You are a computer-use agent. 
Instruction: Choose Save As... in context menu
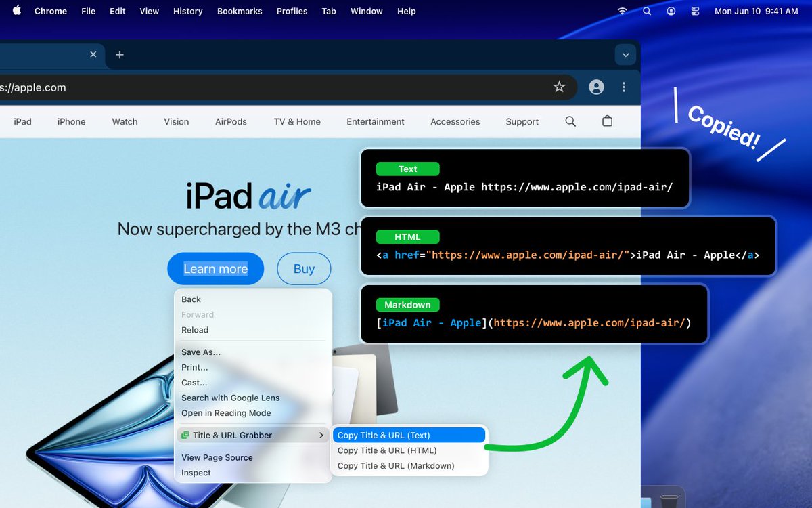pyautogui.click(x=253, y=352)
